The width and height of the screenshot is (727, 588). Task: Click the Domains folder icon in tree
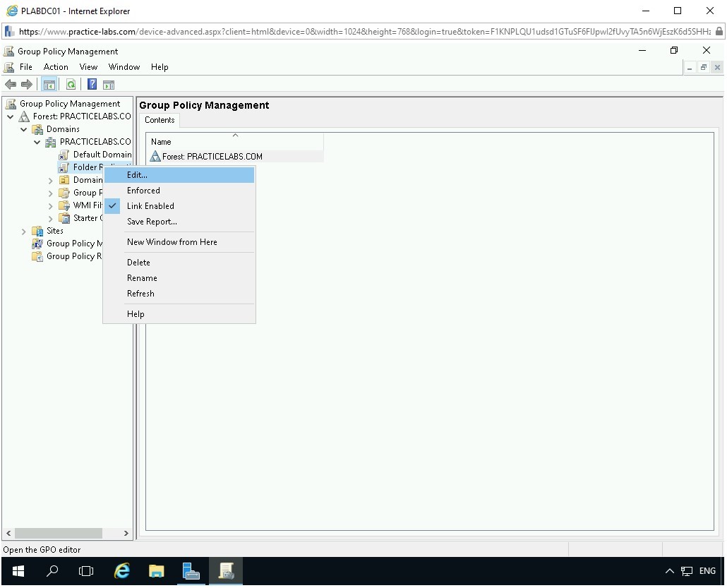tap(37, 129)
